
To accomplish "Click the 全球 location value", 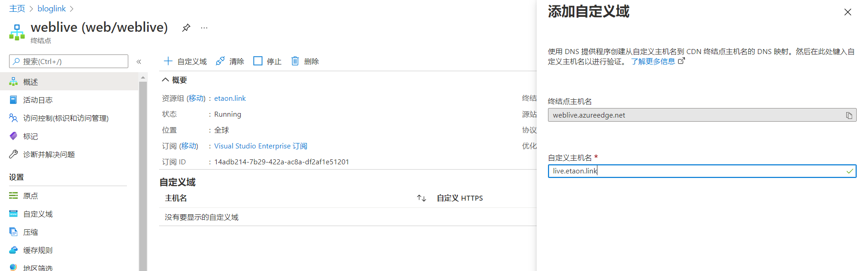I will (x=222, y=130).
